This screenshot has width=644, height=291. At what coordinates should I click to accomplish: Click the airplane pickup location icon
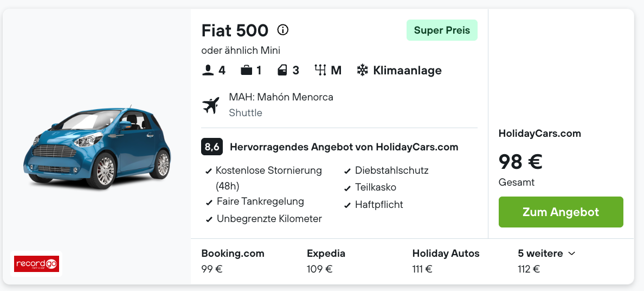tap(211, 105)
